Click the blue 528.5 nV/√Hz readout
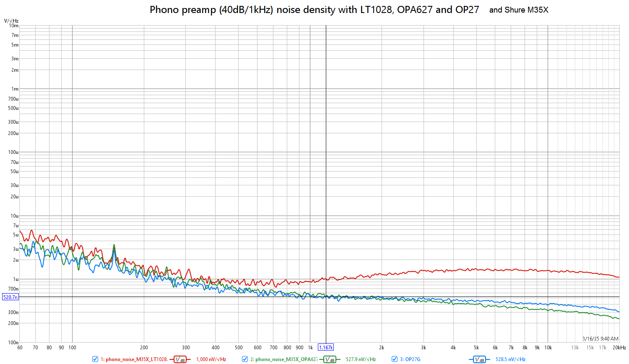 pos(510,359)
